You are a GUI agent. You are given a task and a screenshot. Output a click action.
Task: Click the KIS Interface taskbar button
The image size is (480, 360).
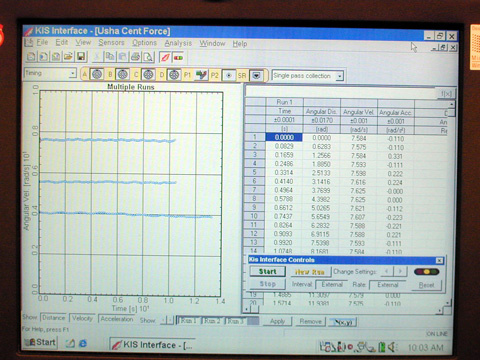[152, 345]
